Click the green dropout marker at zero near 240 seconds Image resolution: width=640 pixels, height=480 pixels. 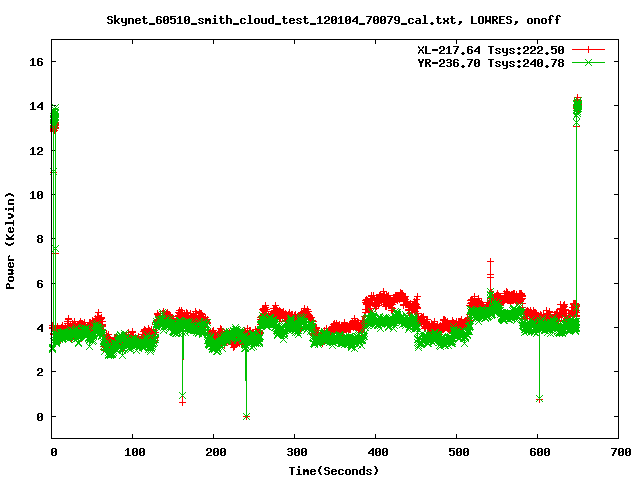pos(246,416)
